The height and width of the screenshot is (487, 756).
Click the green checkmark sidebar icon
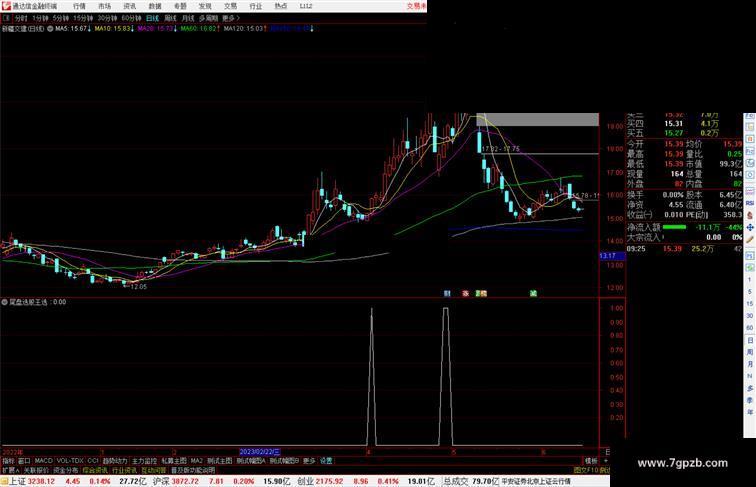coord(750,267)
